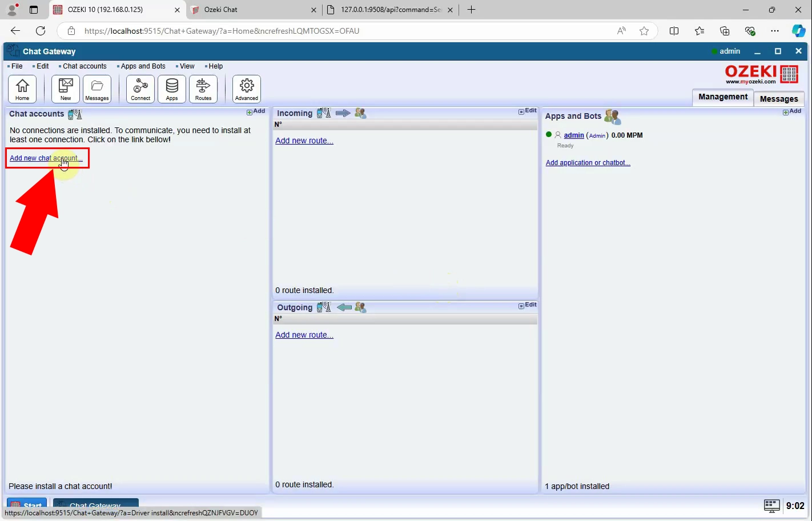This screenshot has width=812, height=521.
Task: Click '1 app/bot installed' status text
Action: click(x=577, y=486)
